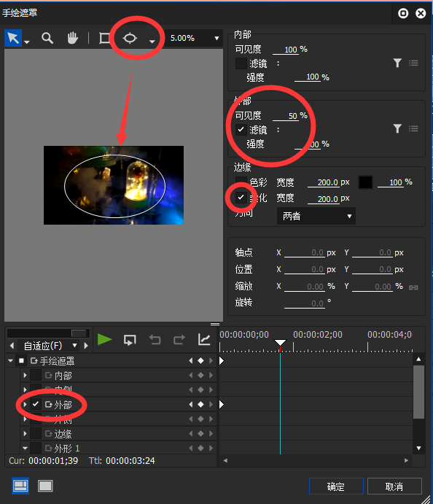Select the rectangle mask shape tool
Image resolution: width=433 pixels, height=504 pixels.
[x=104, y=38]
